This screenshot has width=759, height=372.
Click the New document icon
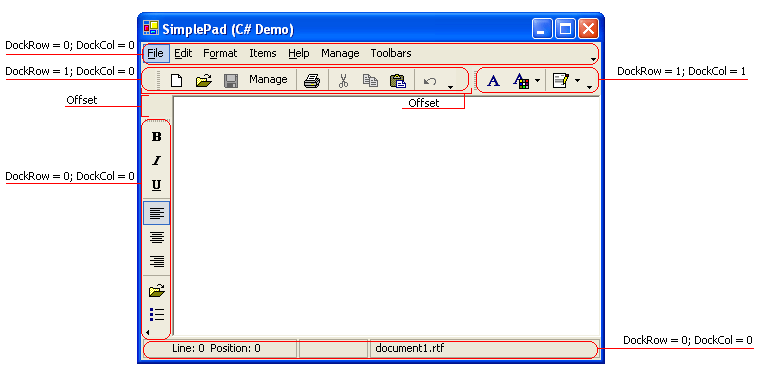click(x=177, y=80)
